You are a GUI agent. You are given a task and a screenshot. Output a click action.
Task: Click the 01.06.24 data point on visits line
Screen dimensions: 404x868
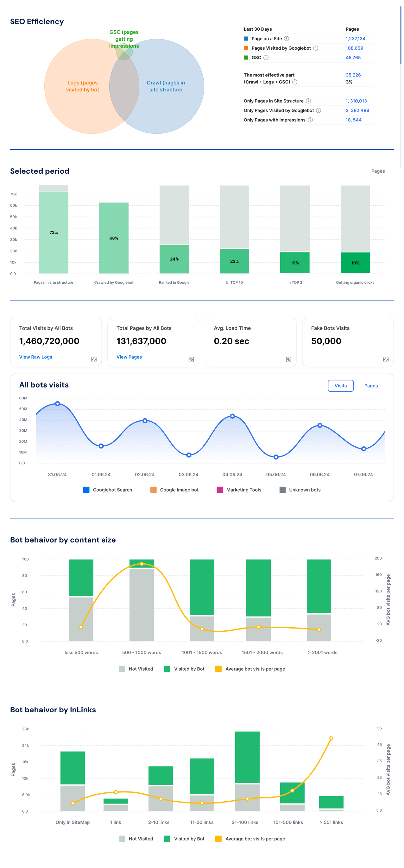tap(101, 446)
